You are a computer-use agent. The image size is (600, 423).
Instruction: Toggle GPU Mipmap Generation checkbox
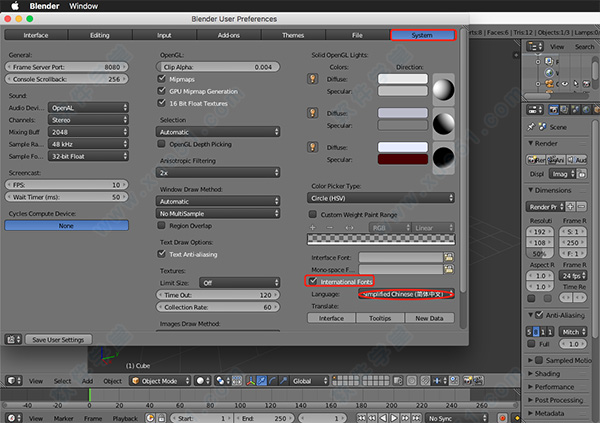(x=161, y=91)
